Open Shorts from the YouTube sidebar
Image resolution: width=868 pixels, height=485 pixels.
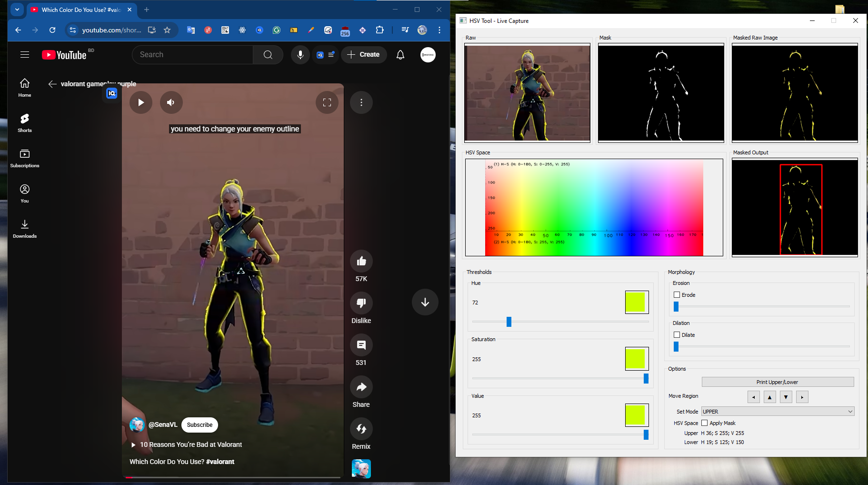[25, 123]
